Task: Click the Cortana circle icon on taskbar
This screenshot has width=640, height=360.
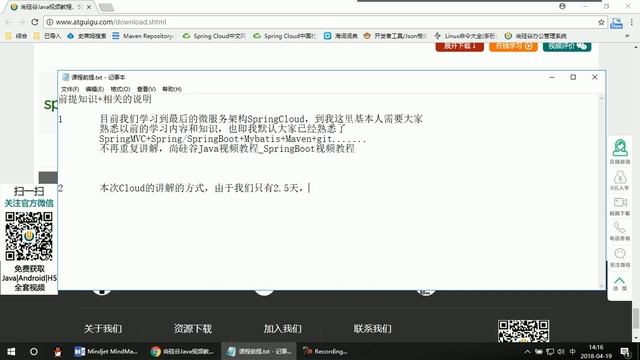Action: [34, 351]
